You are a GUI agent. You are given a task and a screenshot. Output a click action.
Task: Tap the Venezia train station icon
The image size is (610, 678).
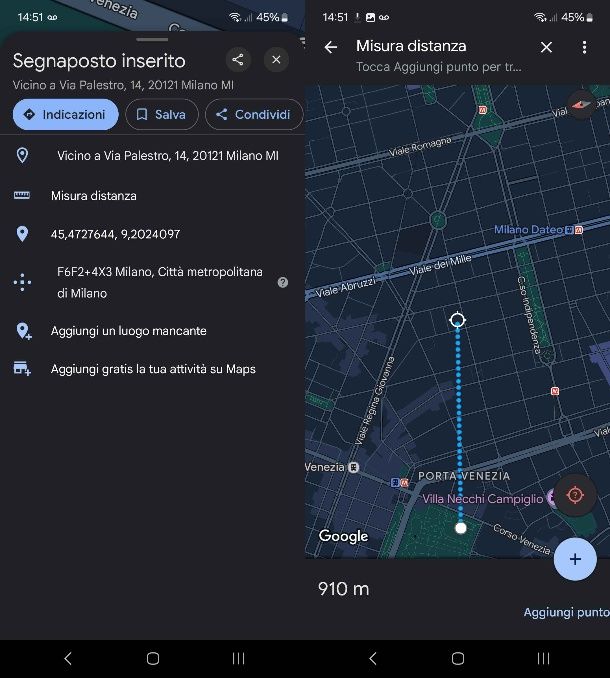click(354, 467)
